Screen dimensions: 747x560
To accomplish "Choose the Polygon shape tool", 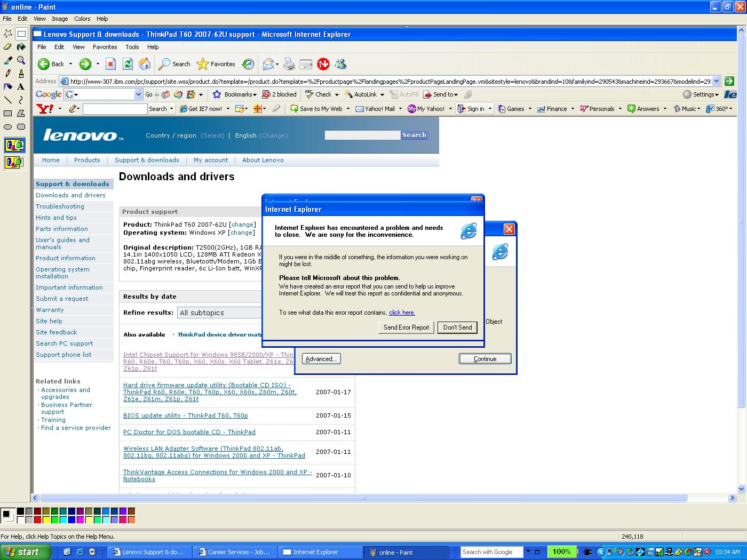I will pos(21,114).
